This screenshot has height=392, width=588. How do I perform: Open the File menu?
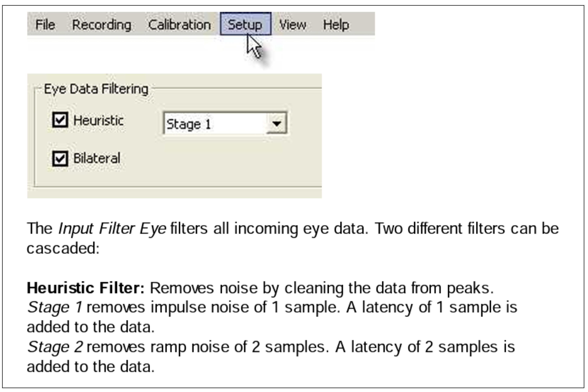pyautogui.click(x=45, y=25)
